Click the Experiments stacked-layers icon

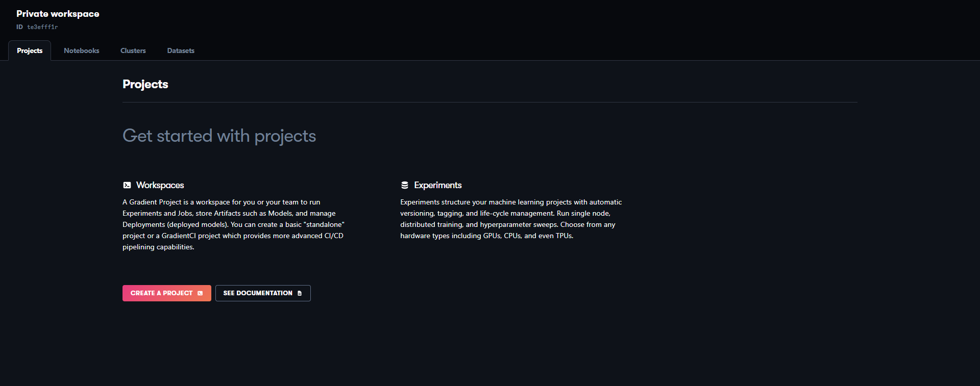click(x=405, y=185)
